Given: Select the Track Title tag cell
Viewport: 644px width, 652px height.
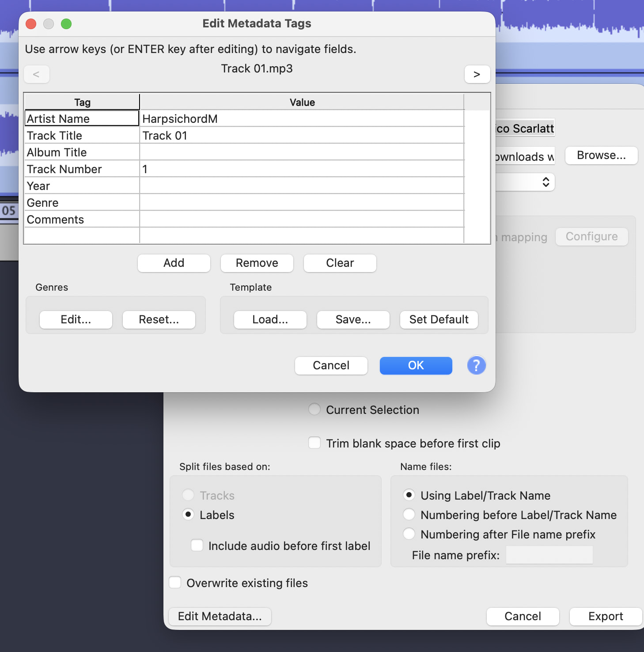Looking at the screenshot, I should [82, 135].
